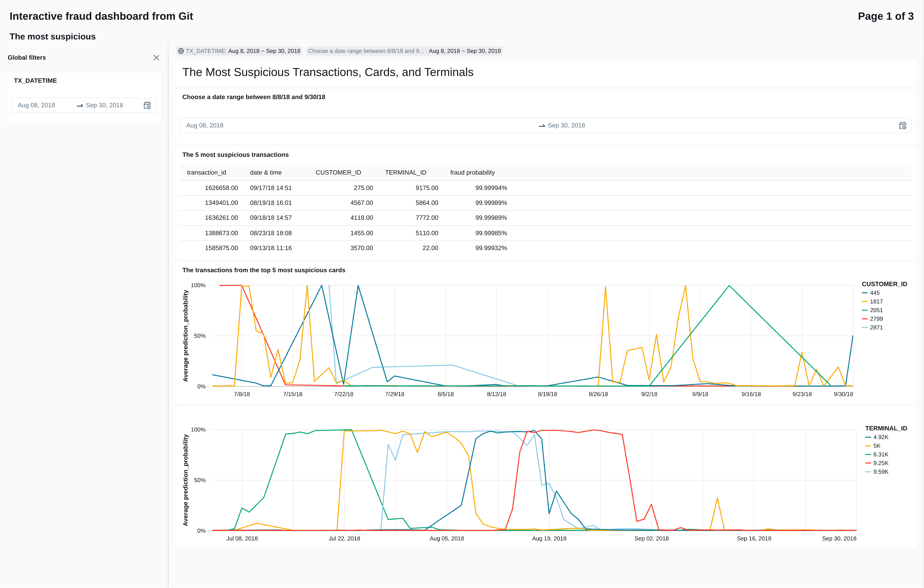Click the globe icon on TX_DATETIME chip
924x588 pixels.
point(181,51)
